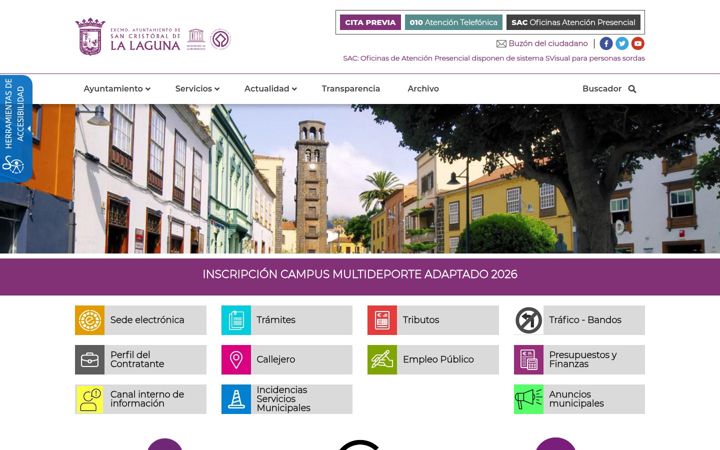Open the Facebook icon link
720x450 pixels.
pos(606,44)
